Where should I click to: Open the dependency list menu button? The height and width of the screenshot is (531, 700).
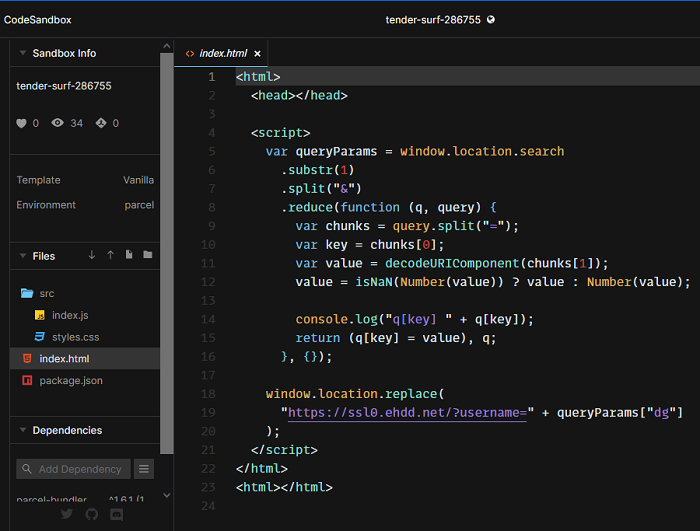point(144,469)
